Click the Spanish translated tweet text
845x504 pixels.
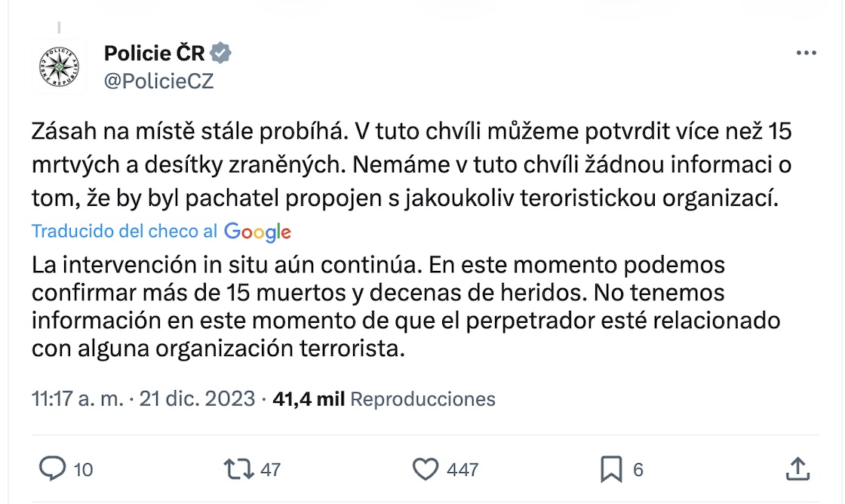[405, 308]
